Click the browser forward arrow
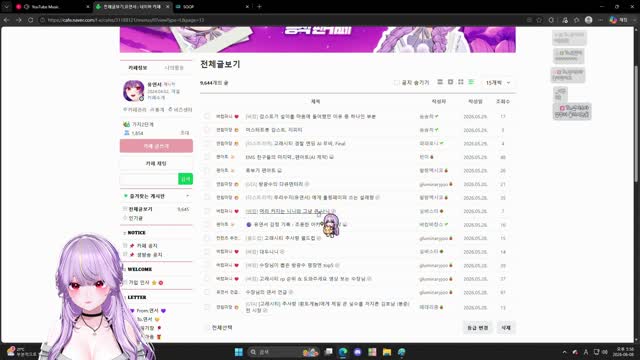 (19, 20)
